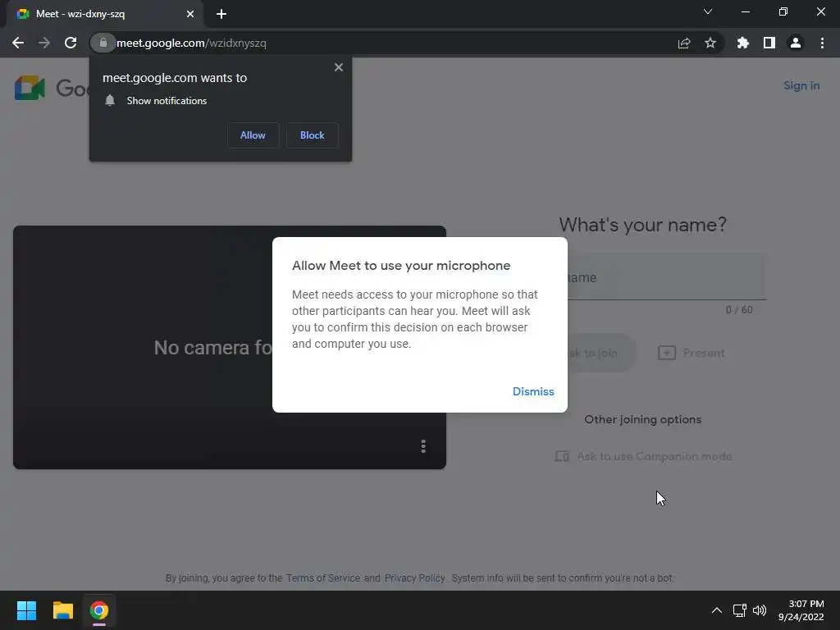Open the Terms of Service link
840x630 pixels.
point(323,578)
